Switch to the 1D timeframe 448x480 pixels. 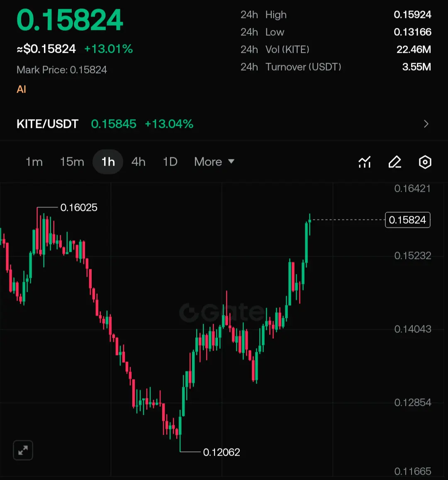pyautogui.click(x=170, y=162)
